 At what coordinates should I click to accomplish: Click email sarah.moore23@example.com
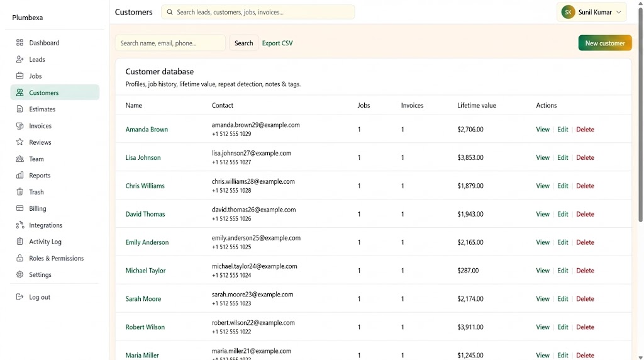point(253,295)
